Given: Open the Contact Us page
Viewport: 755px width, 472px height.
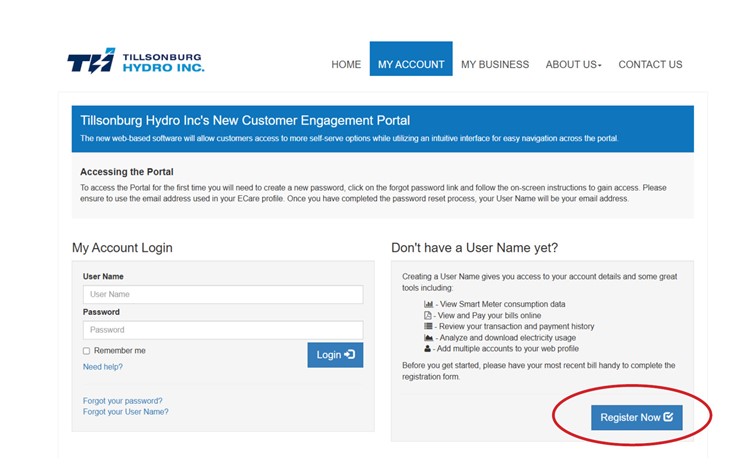Looking at the screenshot, I should (650, 65).
